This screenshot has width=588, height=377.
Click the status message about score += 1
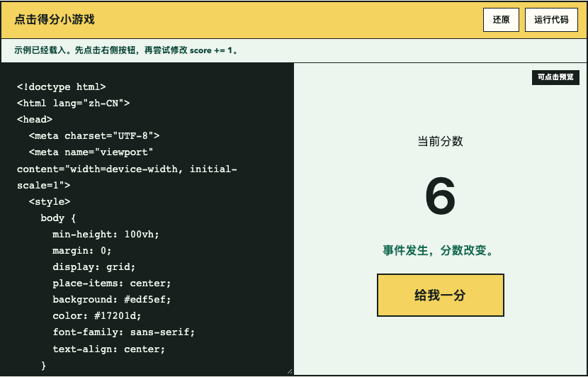coord(126,50)
